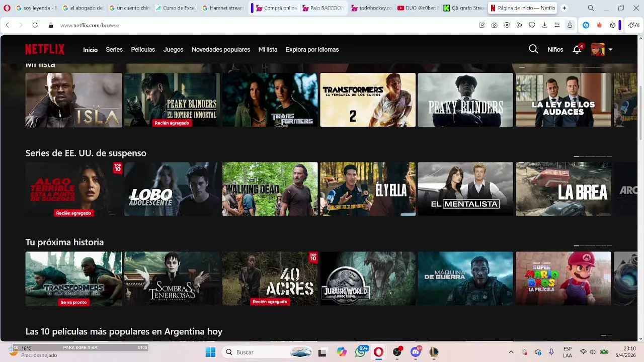644x362 pixels.
Task: Open Novedades populares nav item
Action: 221,50
